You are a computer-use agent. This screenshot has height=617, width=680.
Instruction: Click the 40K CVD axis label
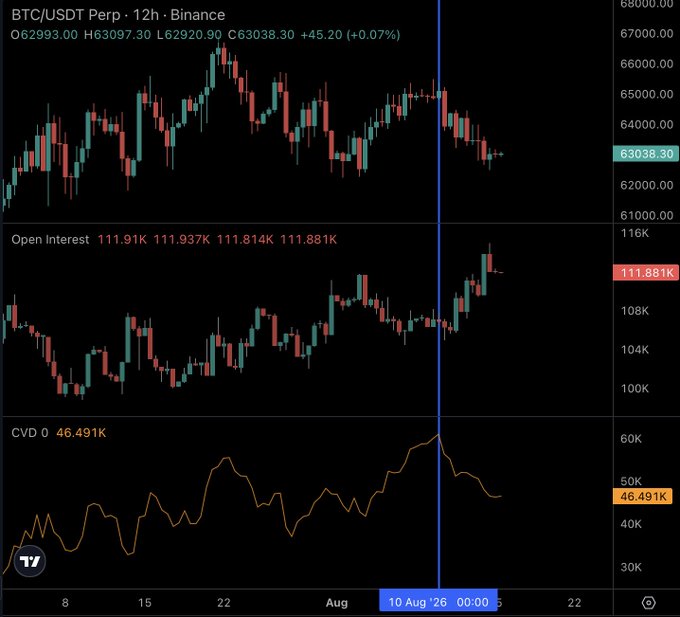point(631,524)
